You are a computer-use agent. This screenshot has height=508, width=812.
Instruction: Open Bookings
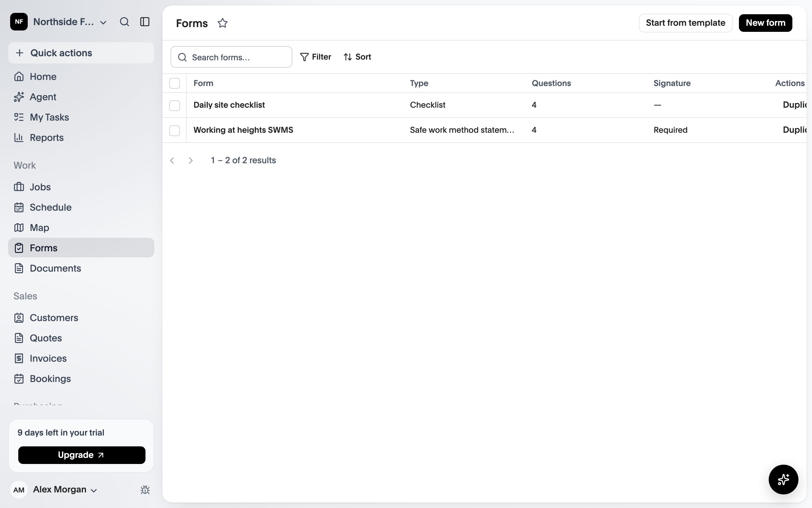[81, 379]
